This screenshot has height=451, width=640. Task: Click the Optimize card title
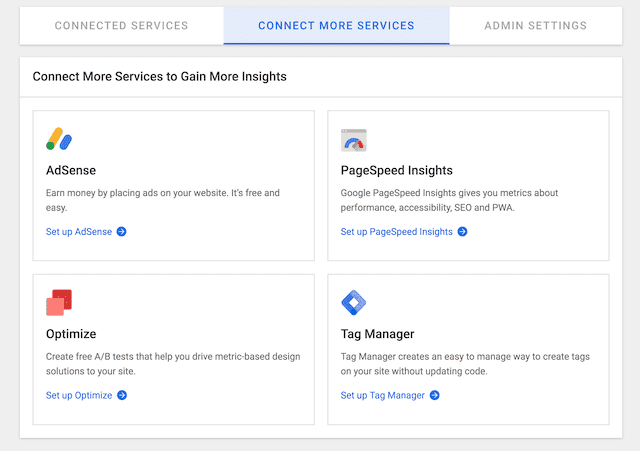[x=71, y=334]
